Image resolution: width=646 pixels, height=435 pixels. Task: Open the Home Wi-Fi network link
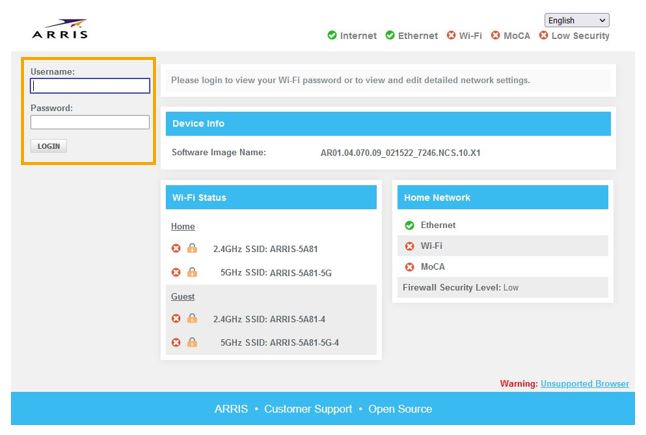(x=183, y=227)
